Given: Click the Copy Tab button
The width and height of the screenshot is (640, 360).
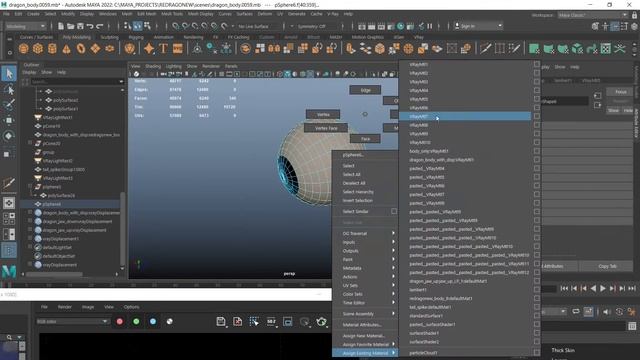Looking at the screenshot, I should tap(607, 266).
